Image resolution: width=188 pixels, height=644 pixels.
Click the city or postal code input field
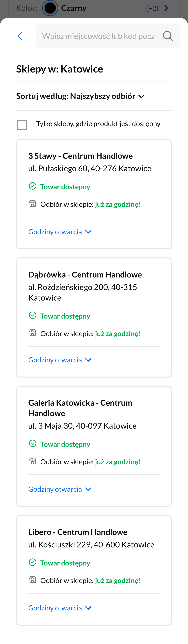[100, 36]
